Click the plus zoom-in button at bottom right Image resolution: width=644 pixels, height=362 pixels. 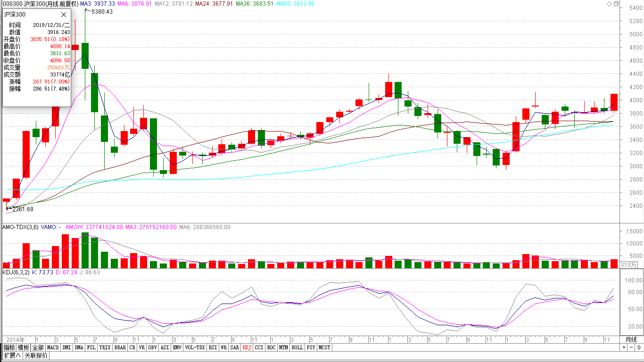point(624,347)
